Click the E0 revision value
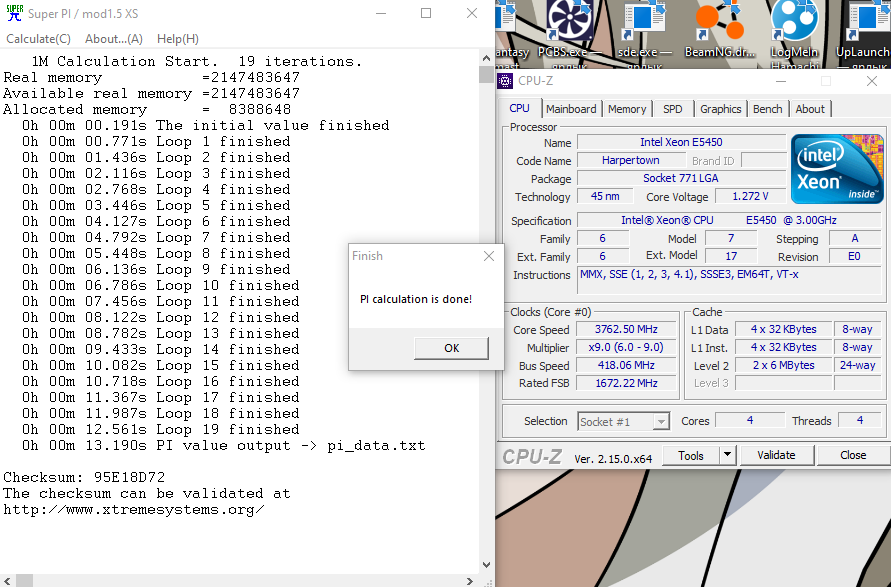Screen dimensions: 891x587 coord(855,256)
